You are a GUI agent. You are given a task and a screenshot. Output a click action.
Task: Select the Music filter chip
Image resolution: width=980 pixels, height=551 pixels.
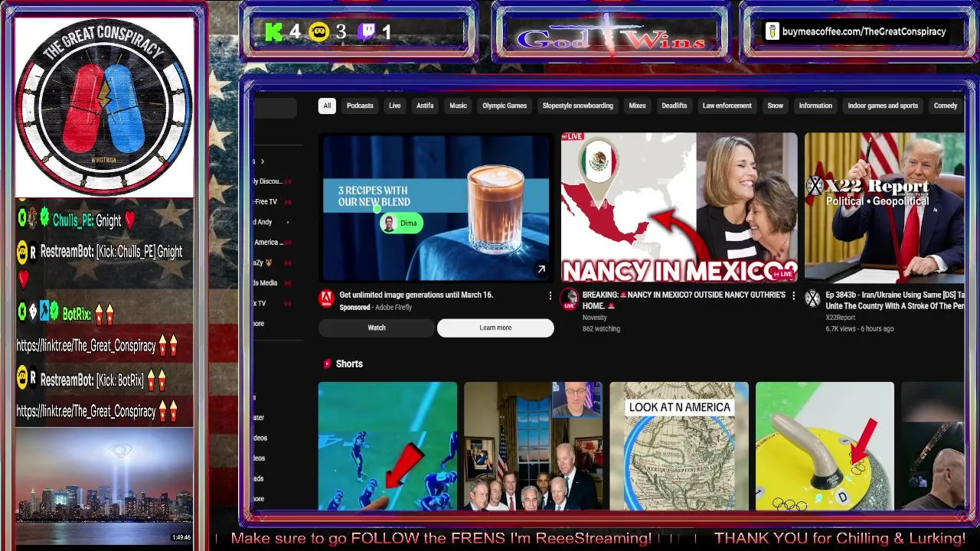[458, 106]
